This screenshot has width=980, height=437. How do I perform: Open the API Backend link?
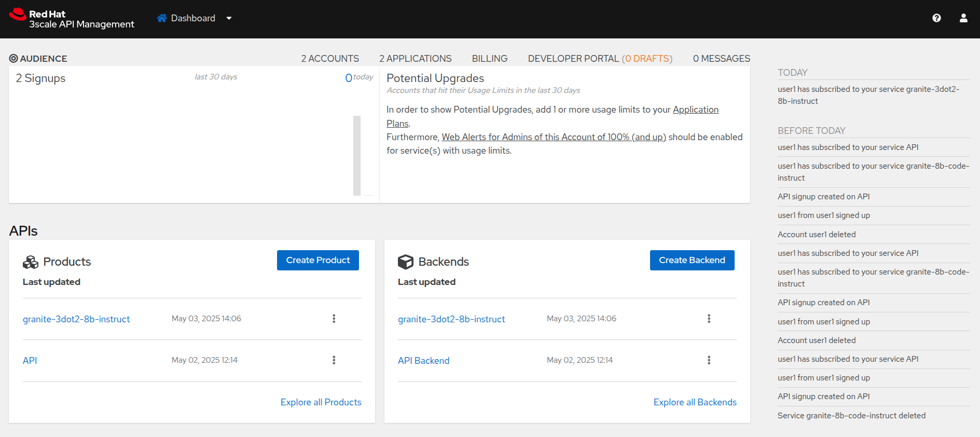click(424, 361)
